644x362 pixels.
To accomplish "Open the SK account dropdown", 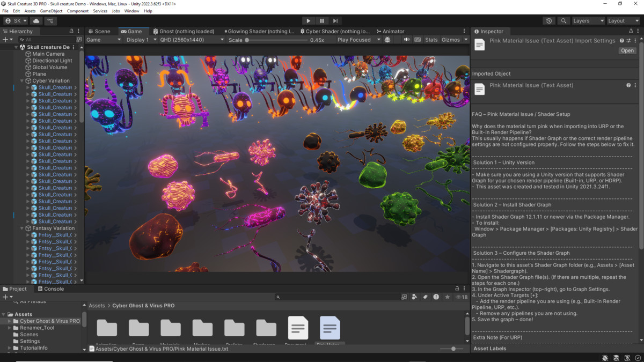I will click(x=16, y=21).
